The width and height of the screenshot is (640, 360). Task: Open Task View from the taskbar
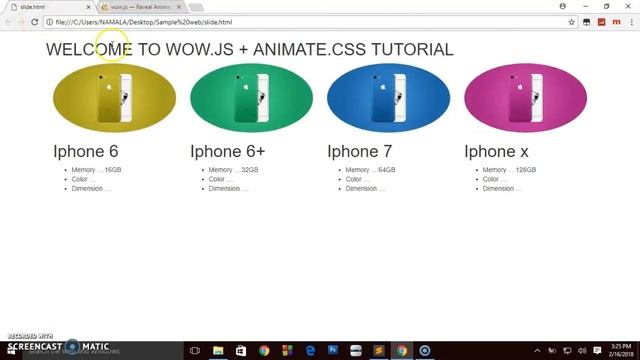195,351
